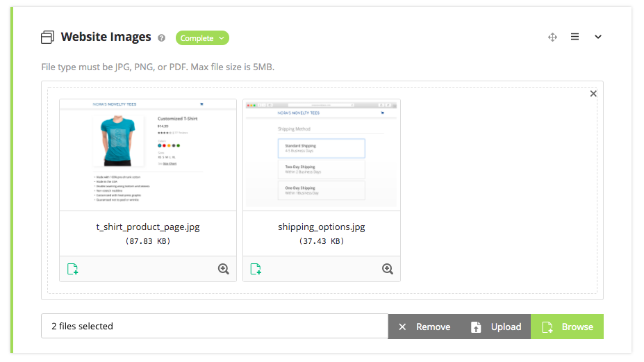Click the Website Images stacked-pages icon
The image size is (644, 362).
pos(47,38)
